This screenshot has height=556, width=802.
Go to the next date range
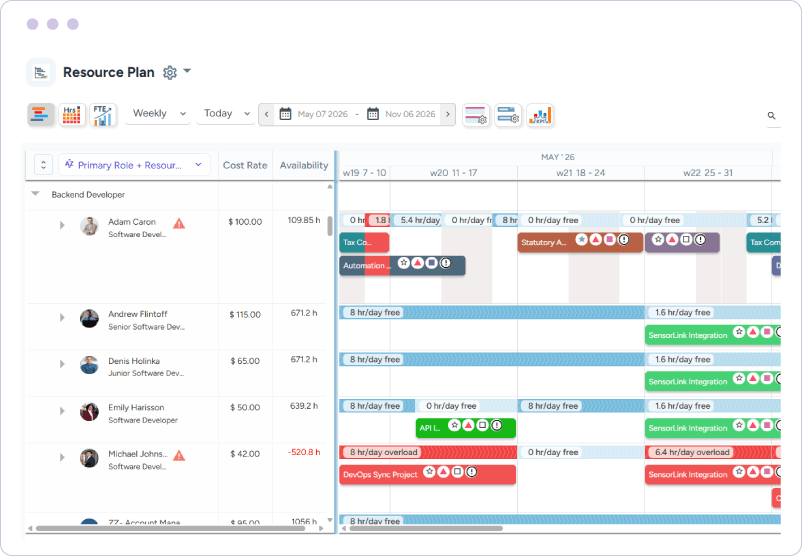pyautogui.click(x=448, y=114)
